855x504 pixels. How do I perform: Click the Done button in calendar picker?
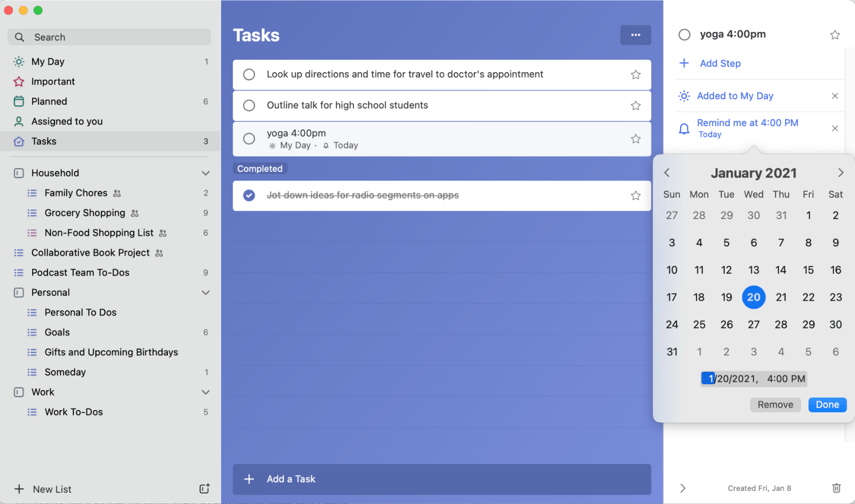(827, 403)
